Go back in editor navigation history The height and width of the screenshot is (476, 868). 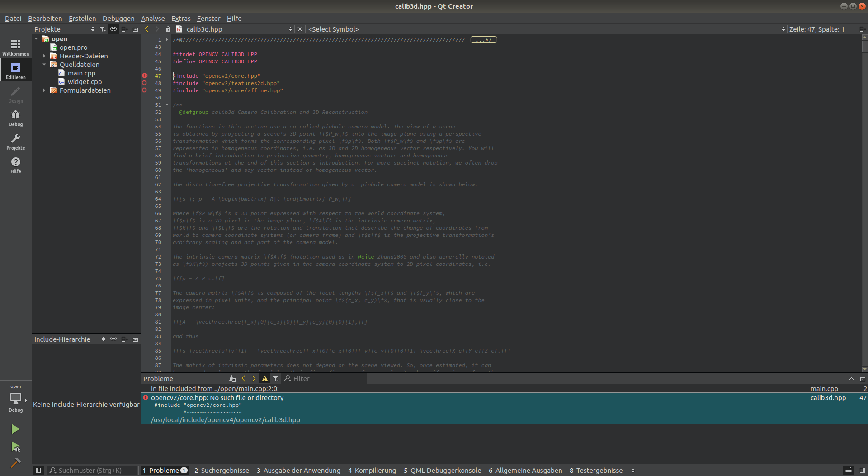146,29
